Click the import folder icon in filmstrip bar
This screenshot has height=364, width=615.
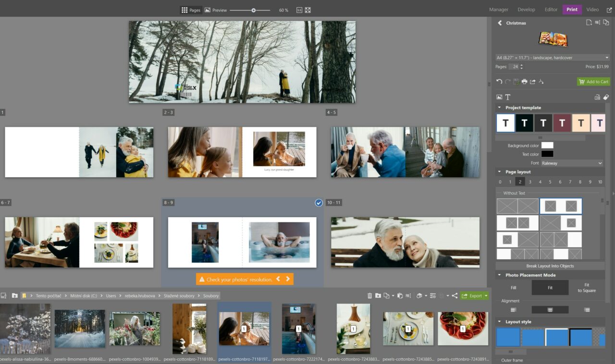click(15, 295)
